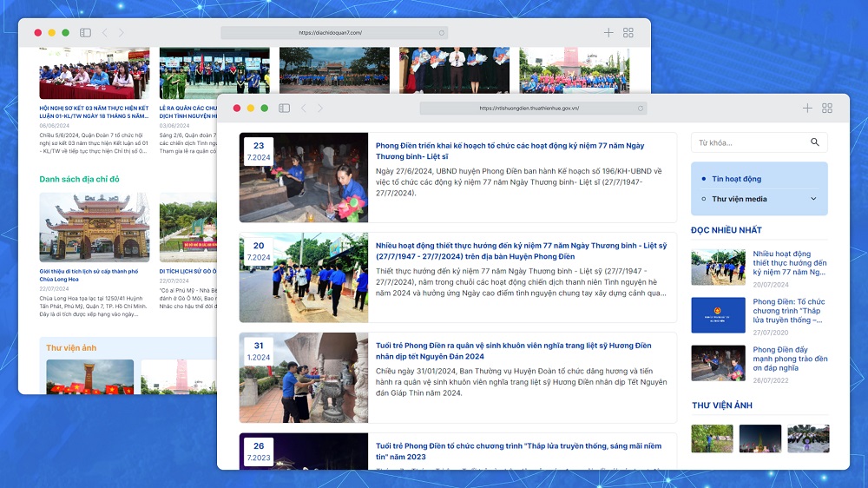Click back arrow in front browser window
This screenshot has height=488, width=868.
[x=304, y=109]
